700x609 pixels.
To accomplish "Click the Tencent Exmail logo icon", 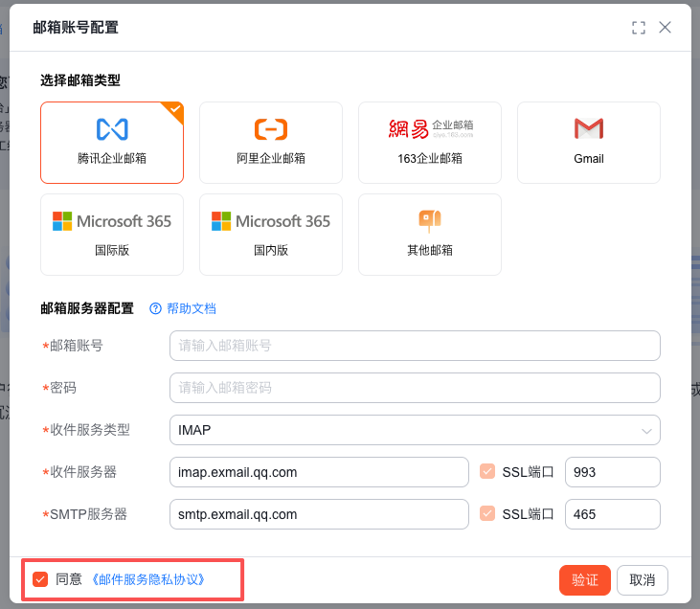I will [112, 129].
